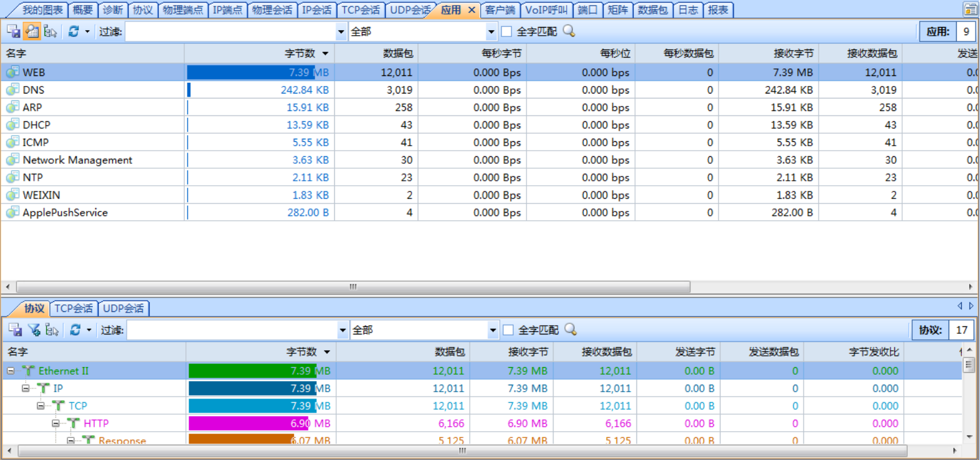980x460 pixels.
Task: Click the refresh icon in the top toolbar
Action: tap(73, 31)
